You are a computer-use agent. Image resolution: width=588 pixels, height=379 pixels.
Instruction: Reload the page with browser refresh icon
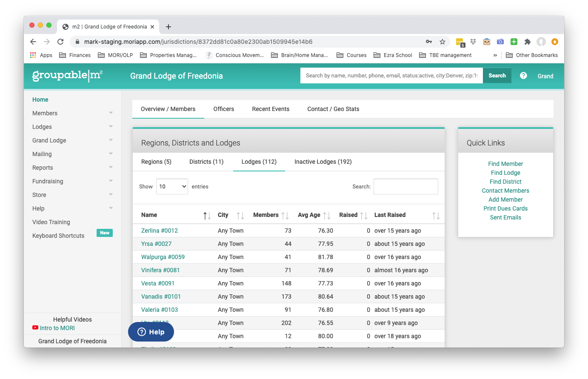coord(60,42)
